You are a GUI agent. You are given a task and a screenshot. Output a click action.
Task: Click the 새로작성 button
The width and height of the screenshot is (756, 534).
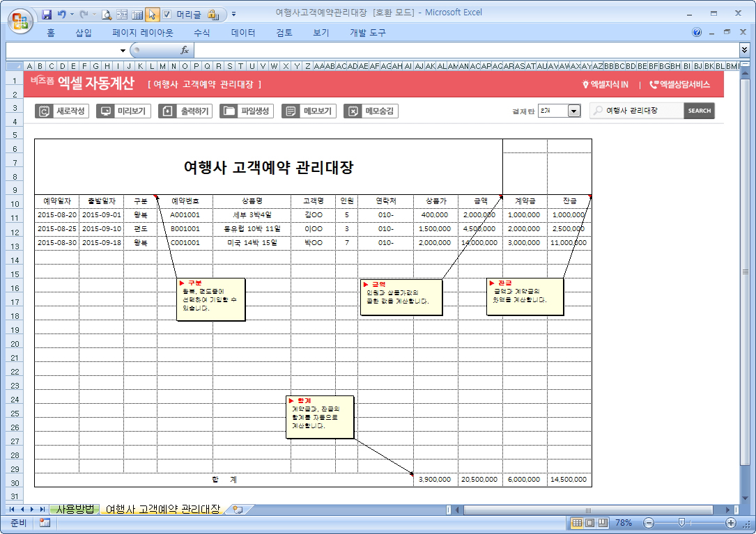62,111
